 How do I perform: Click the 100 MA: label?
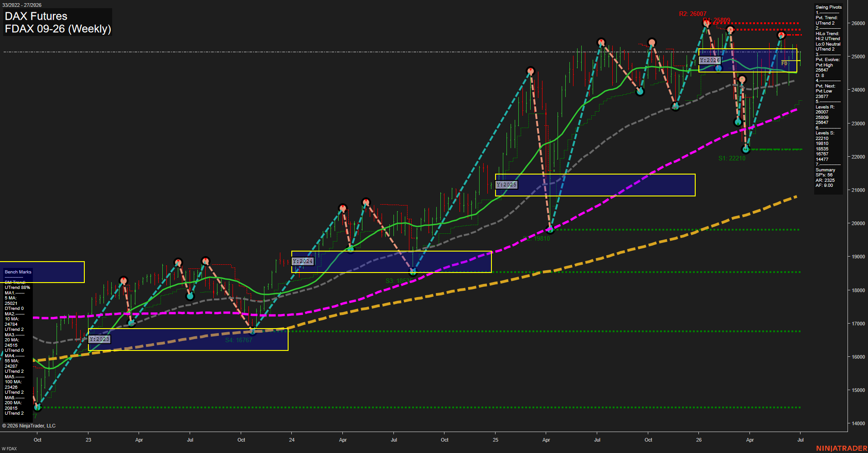tap(13, 382)
